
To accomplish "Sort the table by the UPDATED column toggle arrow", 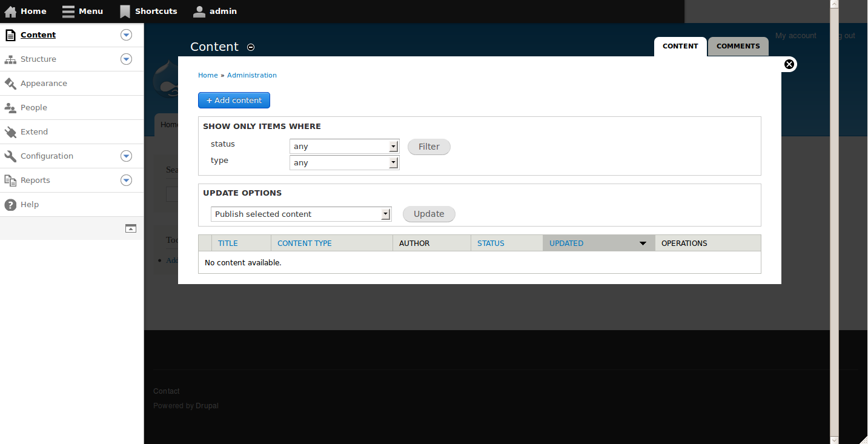I will tap(643, 243).
